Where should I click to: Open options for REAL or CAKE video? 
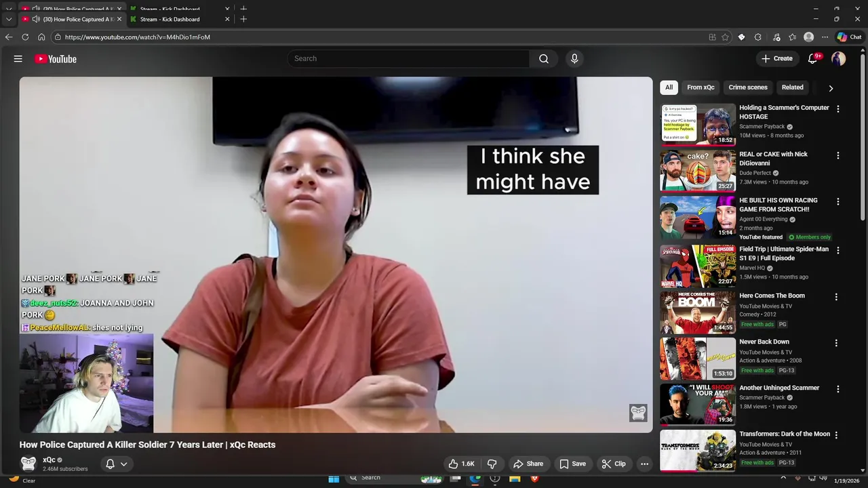click(x=837, y=155)
